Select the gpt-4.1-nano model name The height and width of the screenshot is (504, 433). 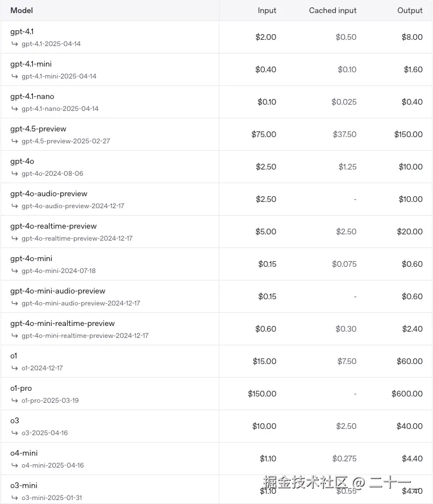point(32,97)
